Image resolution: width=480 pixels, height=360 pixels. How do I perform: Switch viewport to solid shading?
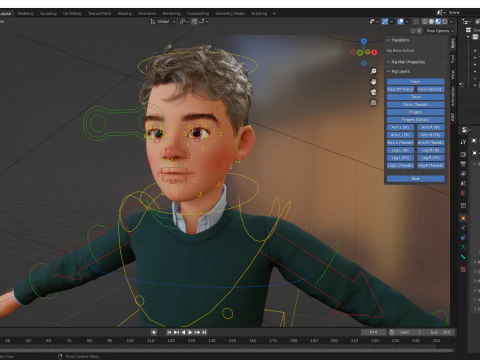(x=431, y=22)
